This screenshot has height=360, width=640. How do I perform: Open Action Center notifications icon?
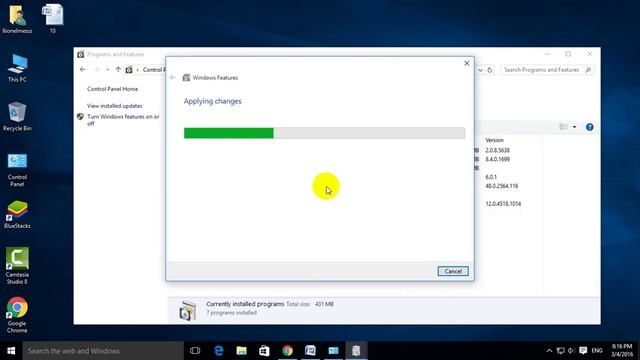(x=583, y=351)
